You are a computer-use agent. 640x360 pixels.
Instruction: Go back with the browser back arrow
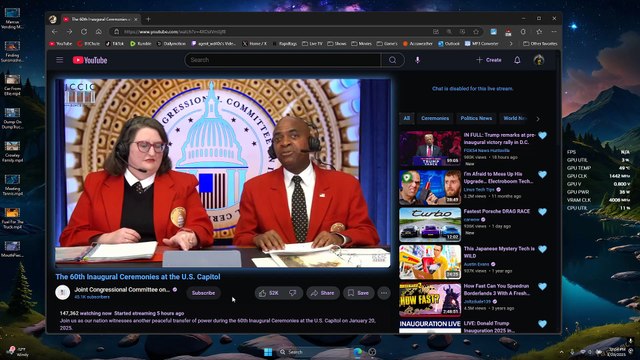point(54,31)
